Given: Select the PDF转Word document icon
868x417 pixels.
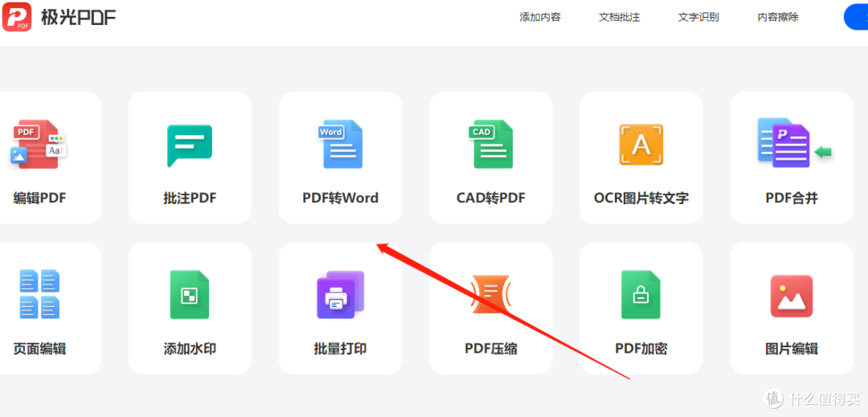Looking at the screenshot, I should [340, 145].
